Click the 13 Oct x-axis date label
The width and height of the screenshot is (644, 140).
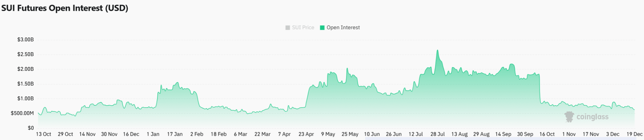click(43, 134)
